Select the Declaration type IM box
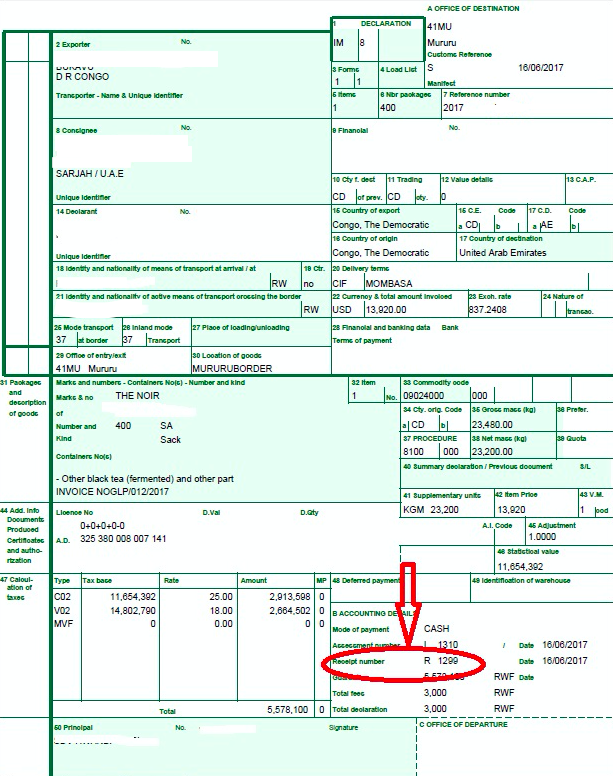613x776 pixels. click(338, 43)
